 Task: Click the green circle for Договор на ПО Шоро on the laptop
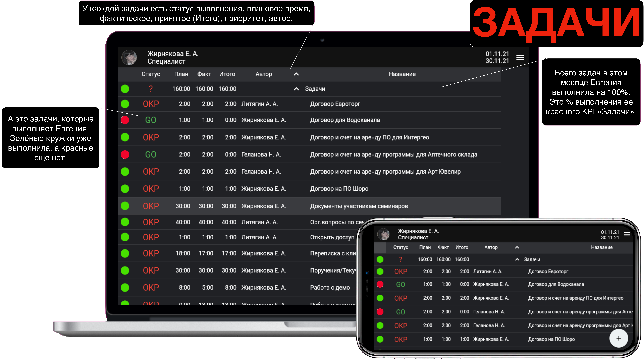pos(125,189)
